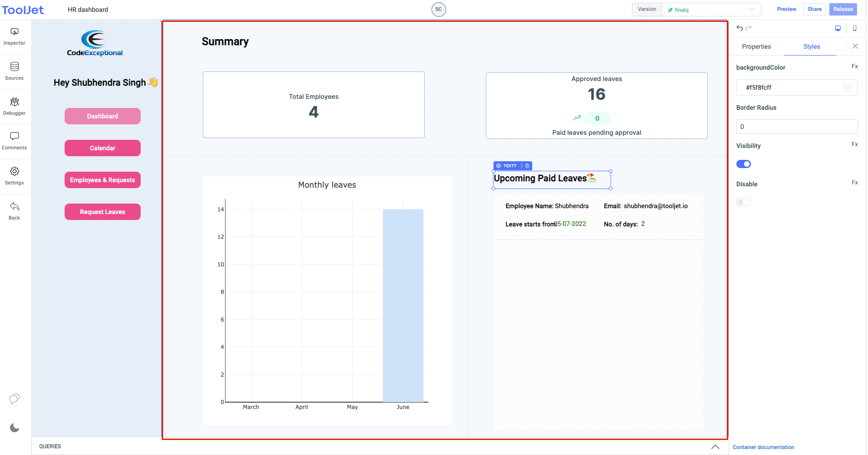Image resolution: width=868 pixels, height=455 pixels.
Task: Open TEXT7 widget settings via the gear icon
Action: (498, 166)
